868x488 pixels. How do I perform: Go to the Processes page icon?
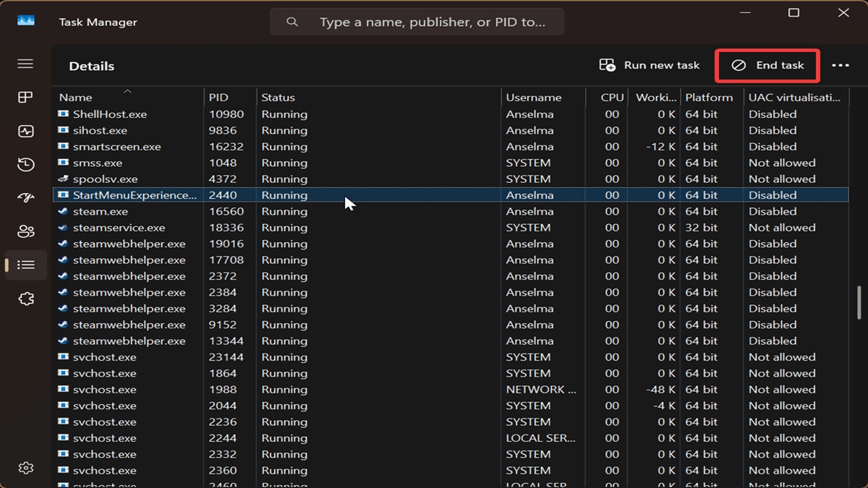[x=25, y=98]
